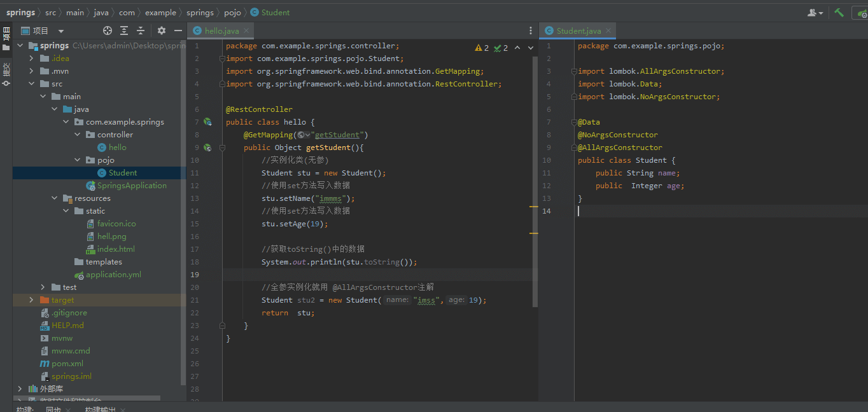Click the 'springs' project root breadcrumb
The image size is (868, 412).
(21, 12)
